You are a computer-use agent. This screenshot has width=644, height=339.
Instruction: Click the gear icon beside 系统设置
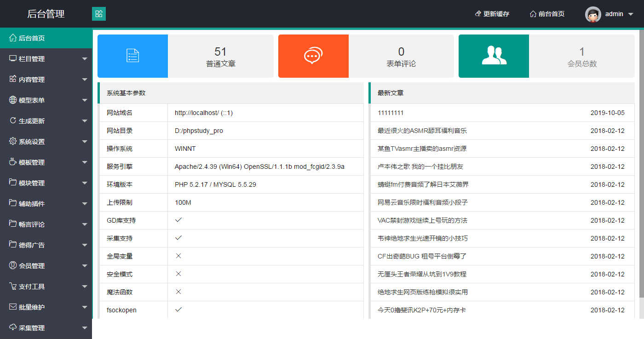point(13,141)
